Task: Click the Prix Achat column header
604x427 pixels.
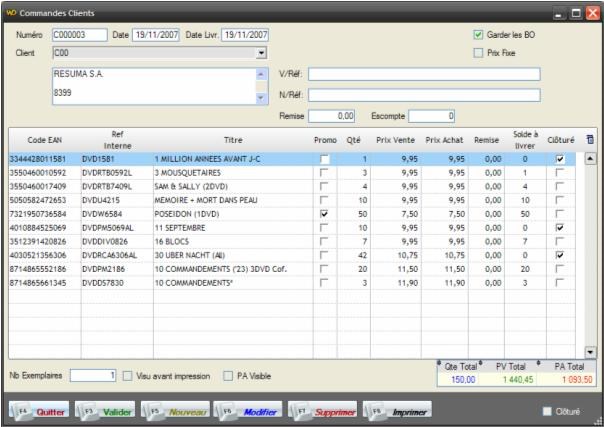Action: [x=445, y=140]
